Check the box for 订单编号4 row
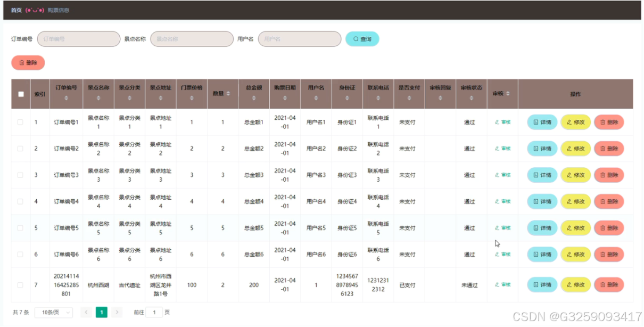Viewport: 644px width, 327px height. pyautogui.click(x=20, y=201)
